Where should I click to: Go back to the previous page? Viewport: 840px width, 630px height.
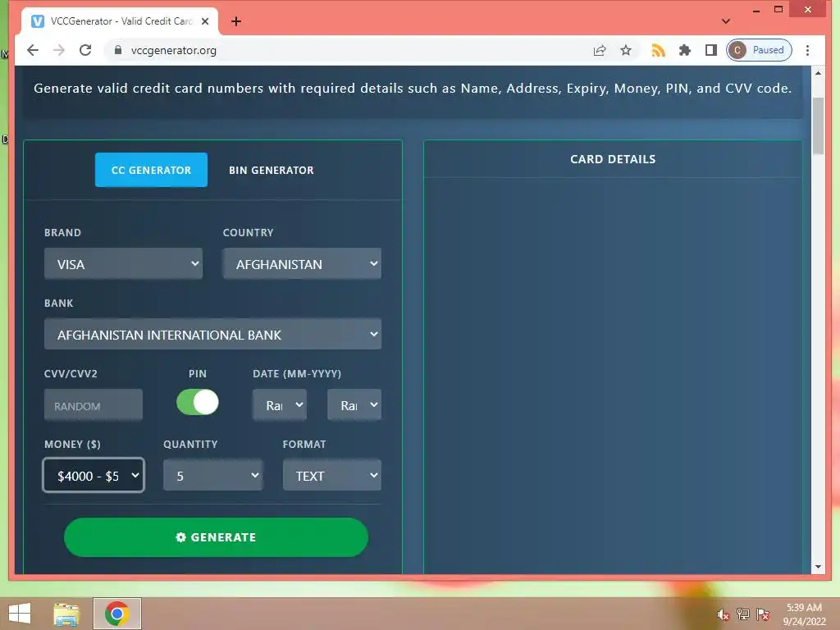(33, 50)
